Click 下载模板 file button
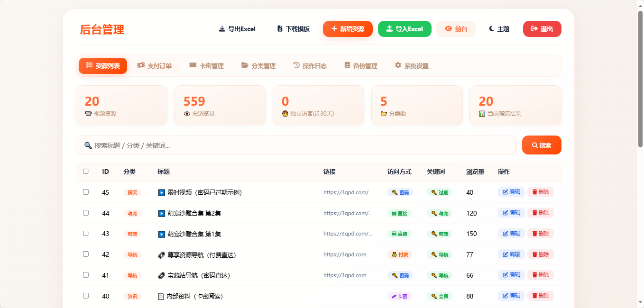The width and height of the screenshot is (644, 308). click(x=294, y=29)
